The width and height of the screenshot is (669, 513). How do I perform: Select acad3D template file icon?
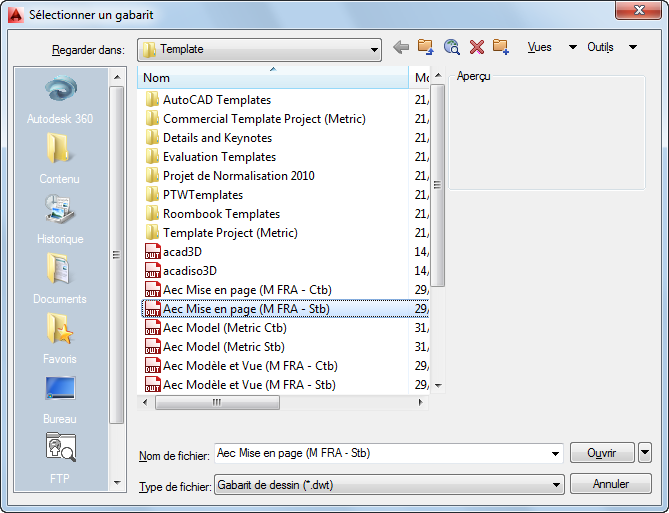tap(153, 251)
